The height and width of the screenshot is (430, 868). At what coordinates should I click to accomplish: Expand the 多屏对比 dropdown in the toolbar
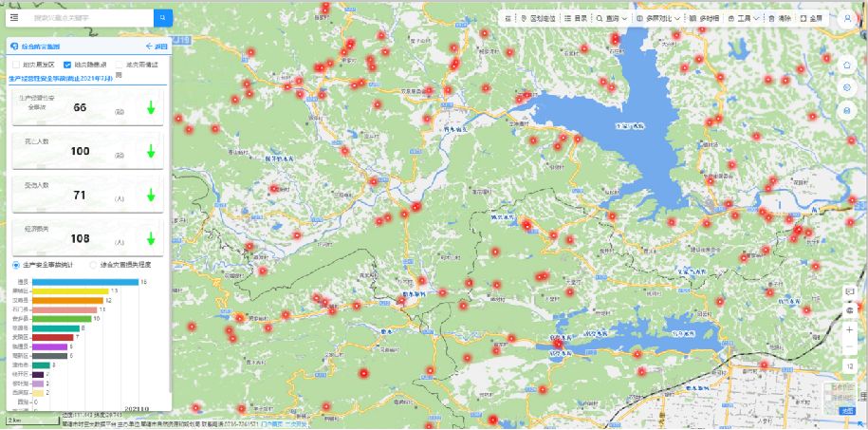[x=658, y=18]
